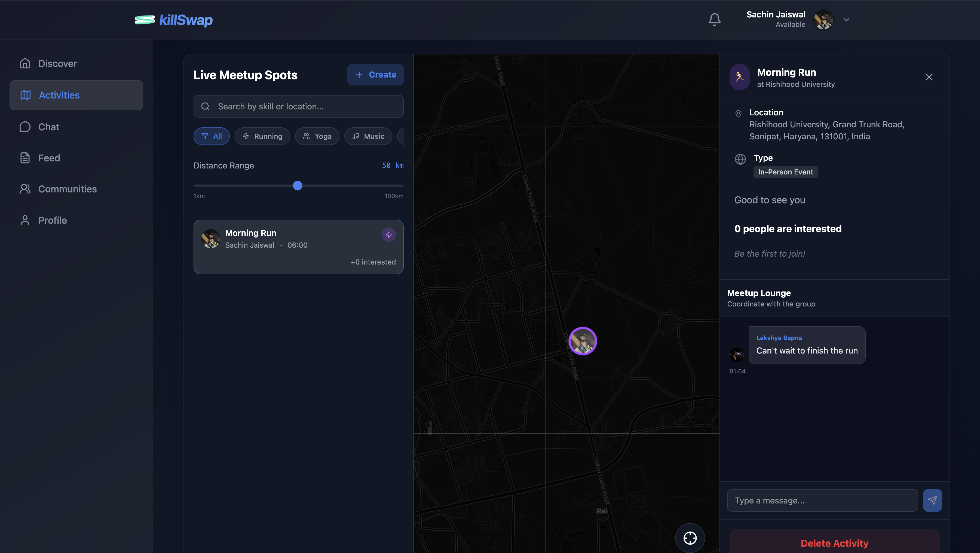Click the Create button
Viewport: 980px width, 553px height.
click(375, 75)
